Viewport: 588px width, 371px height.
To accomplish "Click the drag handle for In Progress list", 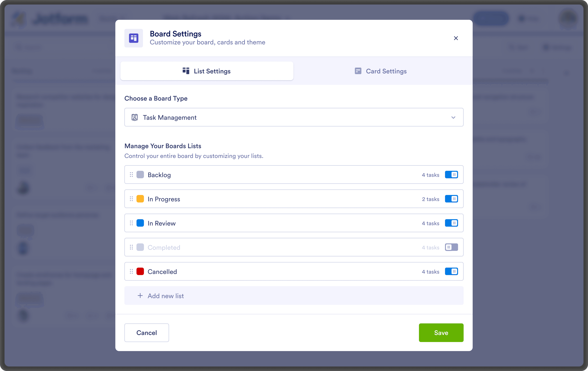I will tap(131, 199).
